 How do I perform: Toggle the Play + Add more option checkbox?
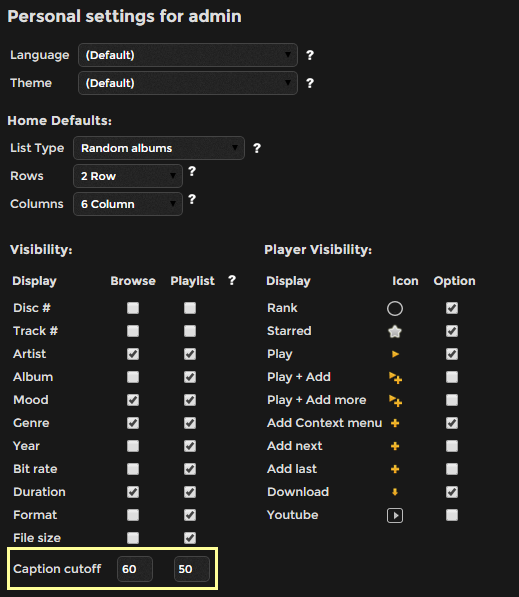point(452,400)
